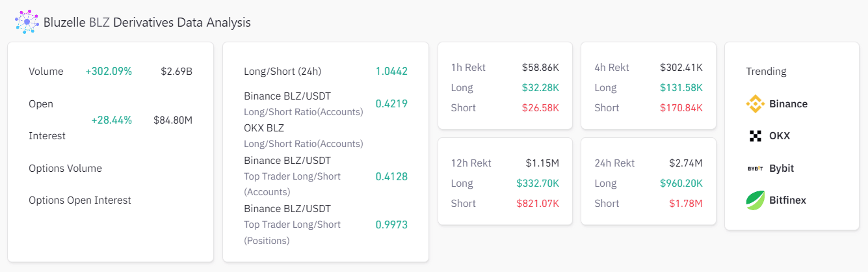
Task: Click the 24h Rekt short value $1.78M
Action: (x=686, y=203)
